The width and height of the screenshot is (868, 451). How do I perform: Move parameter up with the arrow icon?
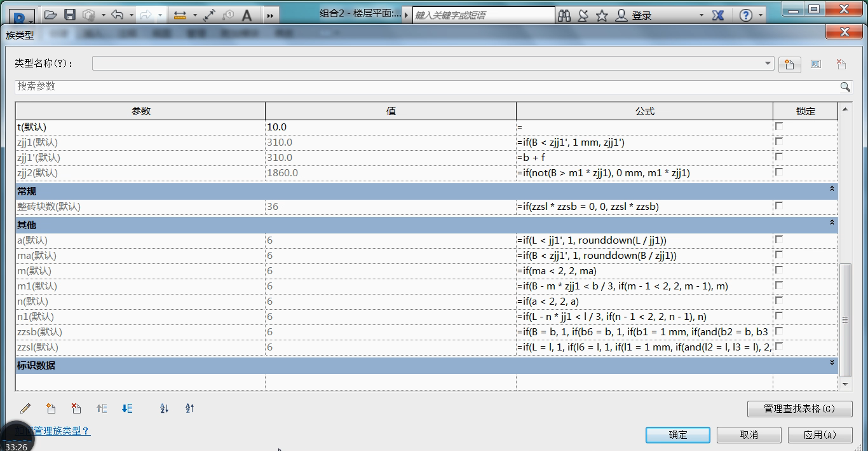click(101, 408)
